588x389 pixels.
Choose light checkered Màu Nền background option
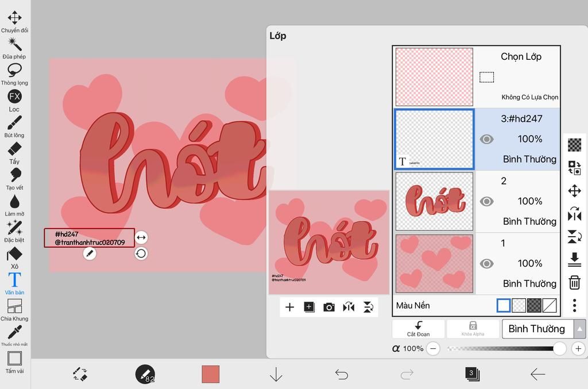tap(519, 305)
